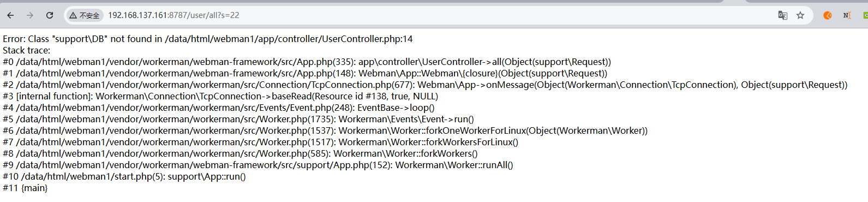
Task: Open the orange circular extension icon
Action: coord(828,15)
